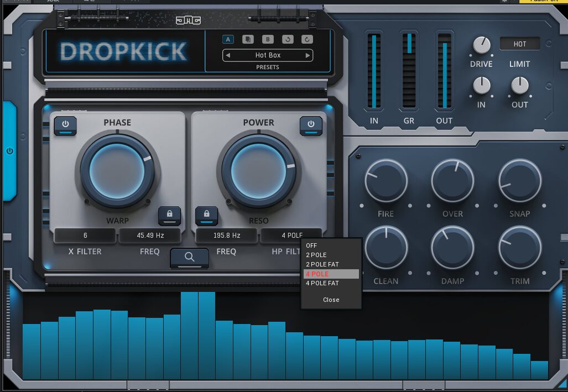Click the WARP label

117,221
